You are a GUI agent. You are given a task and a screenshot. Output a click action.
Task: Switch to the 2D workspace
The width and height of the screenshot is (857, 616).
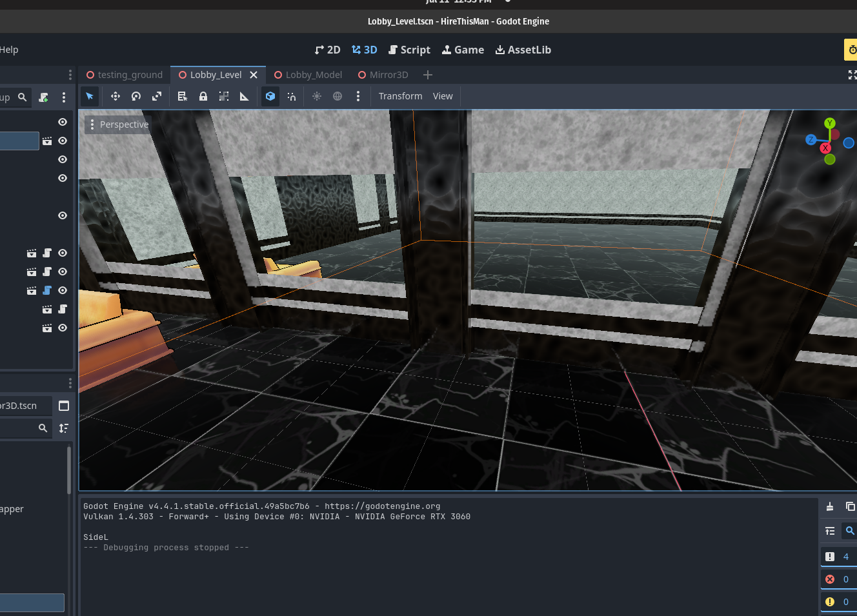(327, 50)
